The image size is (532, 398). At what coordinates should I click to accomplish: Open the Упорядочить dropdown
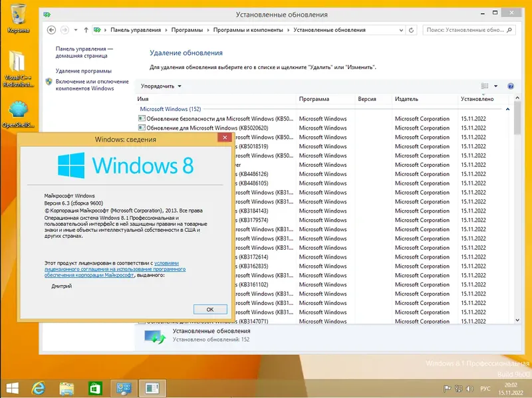[160, 86]
